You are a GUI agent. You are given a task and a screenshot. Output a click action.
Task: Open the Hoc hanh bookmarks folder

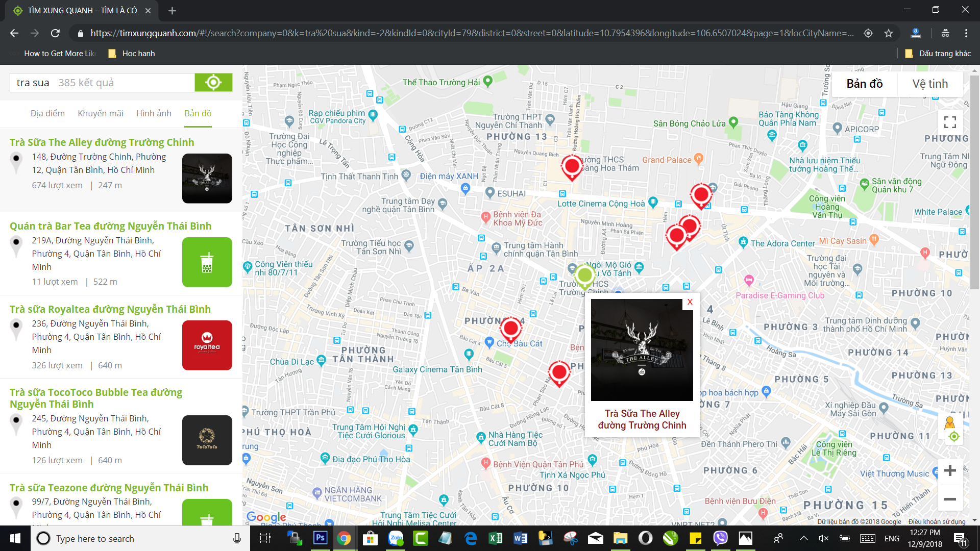(132, 54)
